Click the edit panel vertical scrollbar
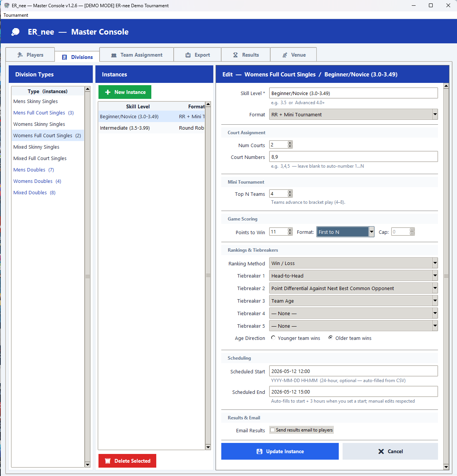 click(446, 276)
